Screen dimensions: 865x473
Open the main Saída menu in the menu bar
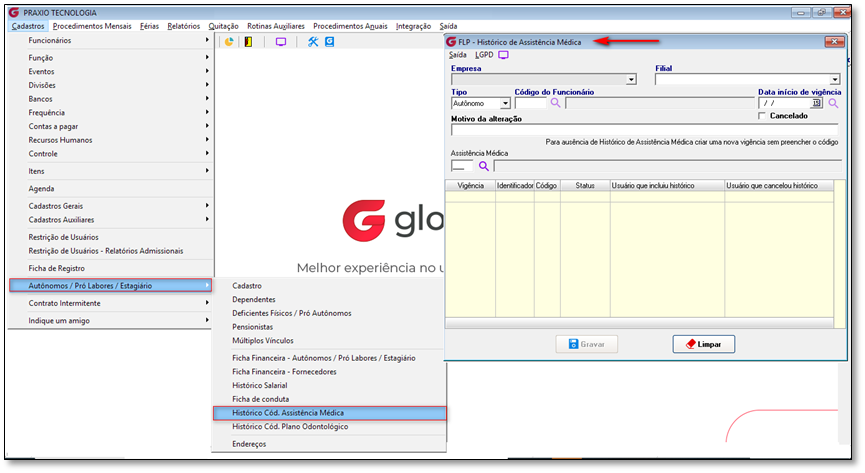click(448, 26)
